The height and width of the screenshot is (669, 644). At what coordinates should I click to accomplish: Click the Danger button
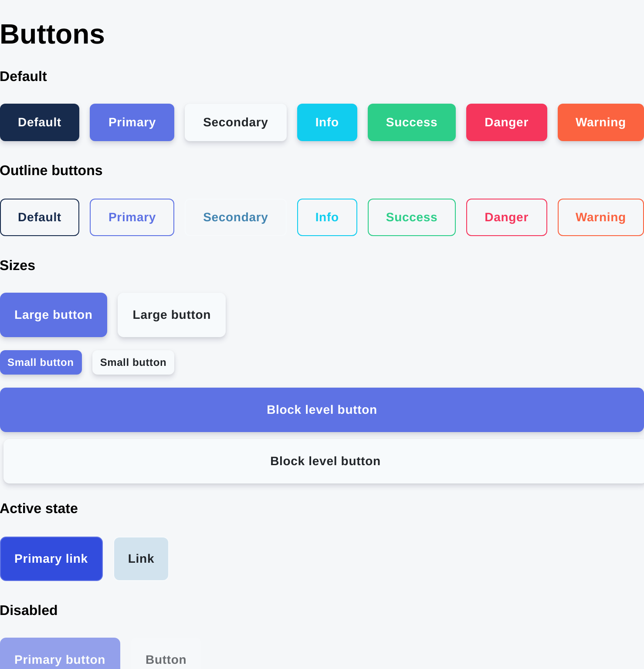[506, 122]
